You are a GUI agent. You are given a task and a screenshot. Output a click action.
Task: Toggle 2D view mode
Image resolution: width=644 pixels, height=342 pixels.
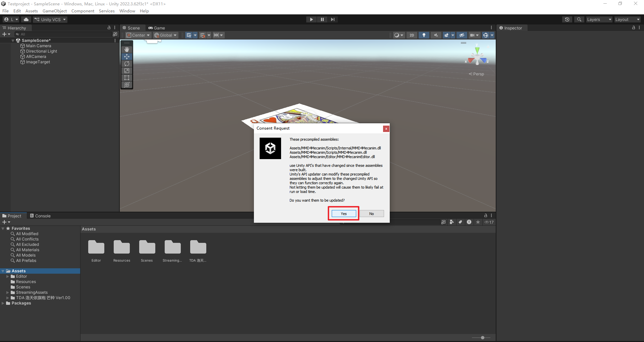coord(412,35)
